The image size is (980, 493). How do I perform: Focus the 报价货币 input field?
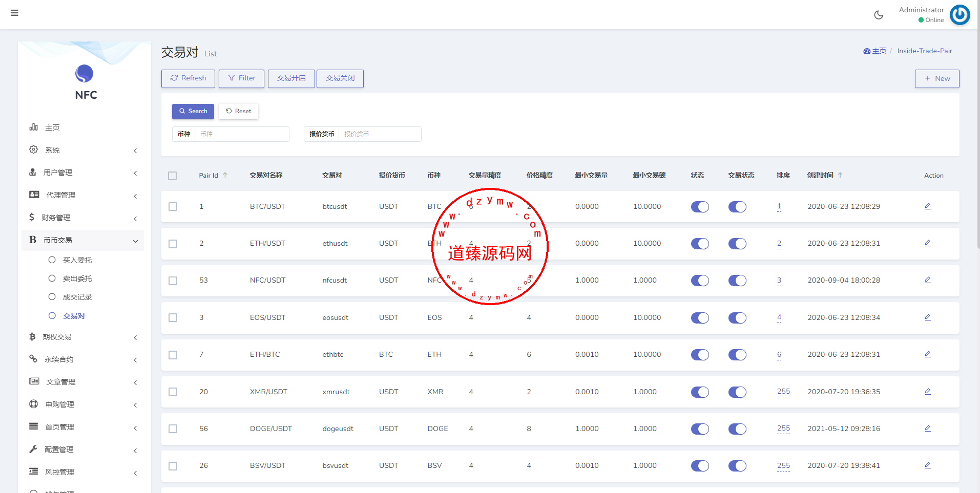pos(380,134)
